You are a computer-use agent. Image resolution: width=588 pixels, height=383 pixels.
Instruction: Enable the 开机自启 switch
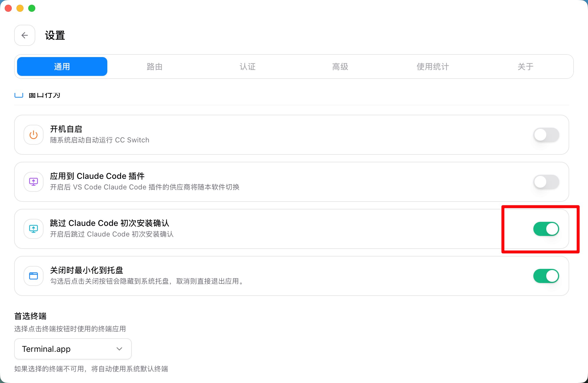click(x=546, y=135)
